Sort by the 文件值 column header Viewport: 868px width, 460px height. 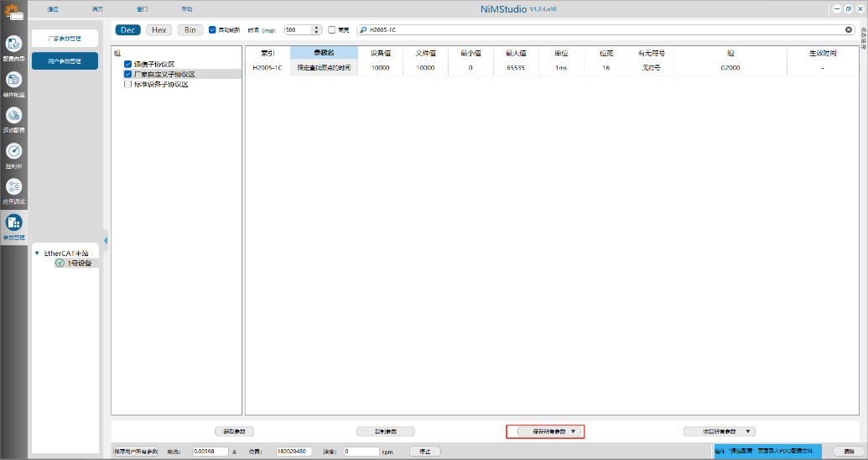point(426,53)
